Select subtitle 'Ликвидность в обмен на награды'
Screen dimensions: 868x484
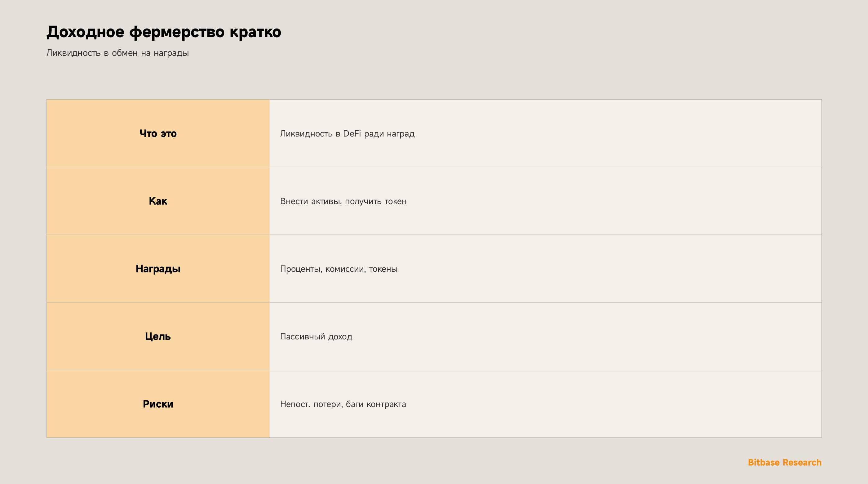pos(117,53)
